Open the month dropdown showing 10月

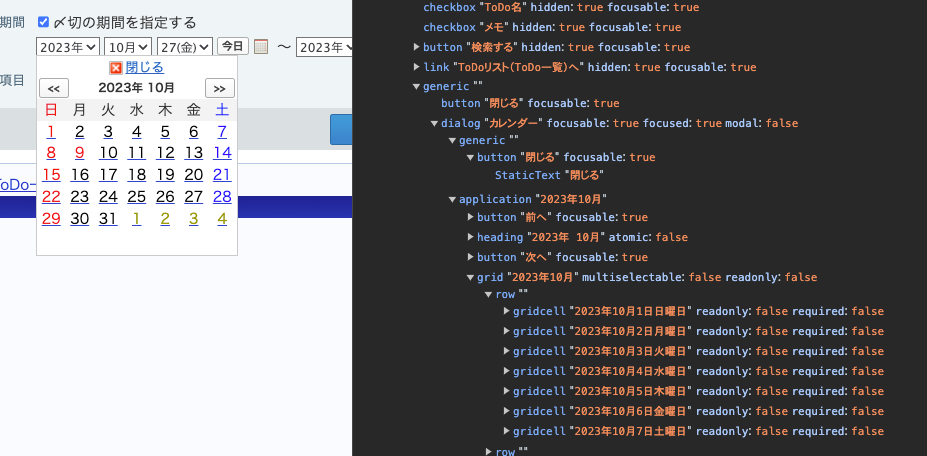pyautogui.click(x=128, y=47)
